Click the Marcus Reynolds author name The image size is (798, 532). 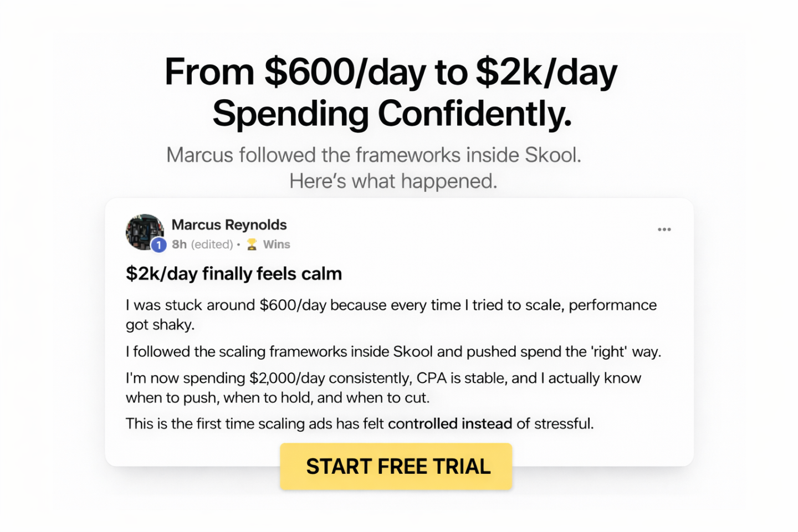[x=229, y=224]
